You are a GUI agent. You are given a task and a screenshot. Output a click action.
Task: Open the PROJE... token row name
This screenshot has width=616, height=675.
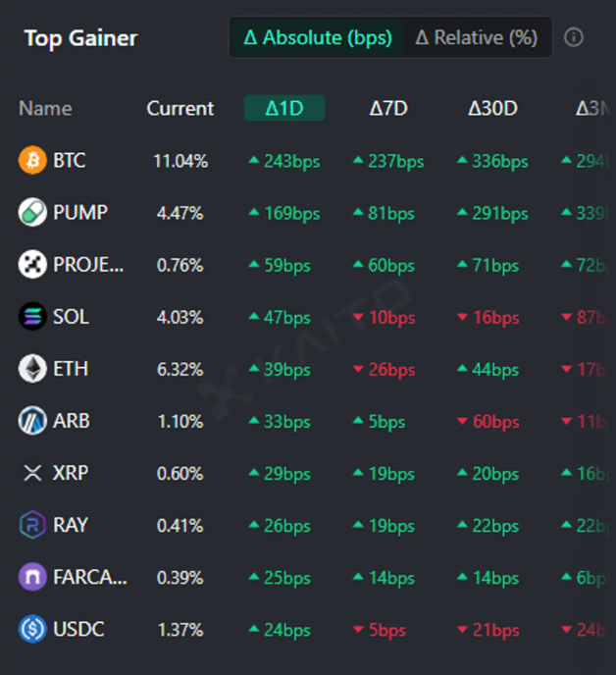[x=89, y=265]
